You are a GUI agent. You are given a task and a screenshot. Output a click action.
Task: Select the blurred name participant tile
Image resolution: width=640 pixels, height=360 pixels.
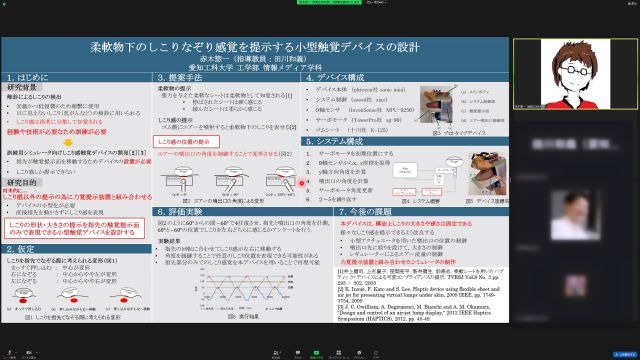(x=576, y=144)
